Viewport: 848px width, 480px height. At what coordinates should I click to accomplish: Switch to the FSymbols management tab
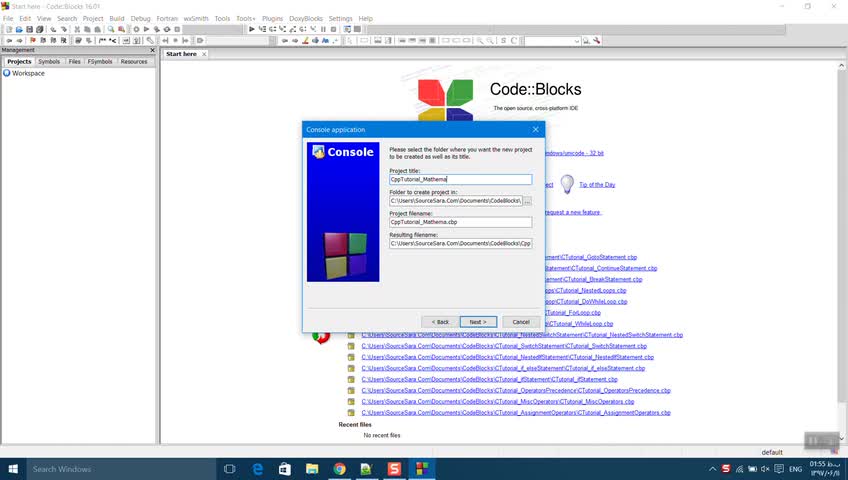tap(100, 62)
